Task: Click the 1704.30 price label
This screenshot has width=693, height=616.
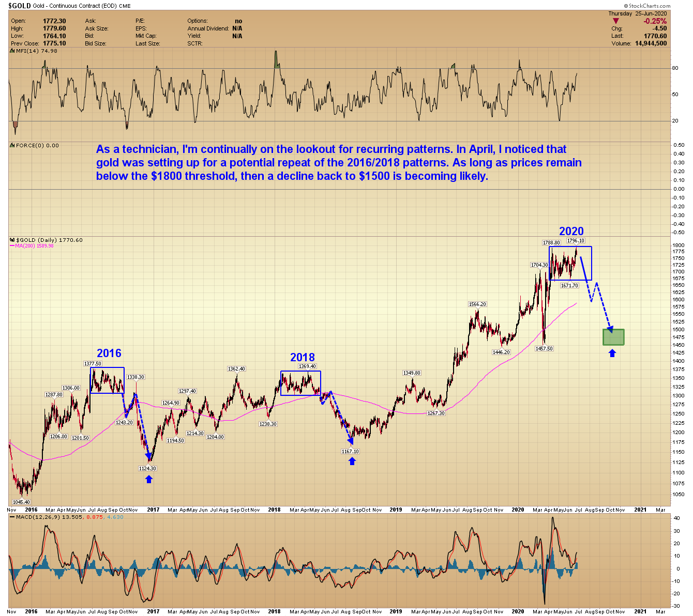Action: (539, 265)
